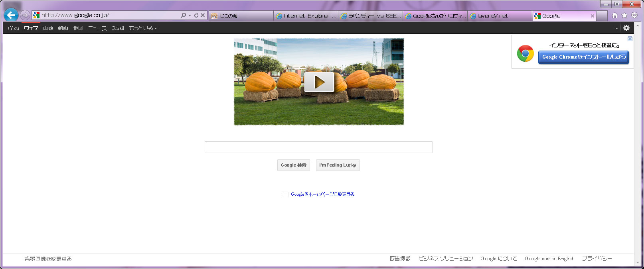Close the active Google tab
Screen dimensions: 644x269
[592, 16]
